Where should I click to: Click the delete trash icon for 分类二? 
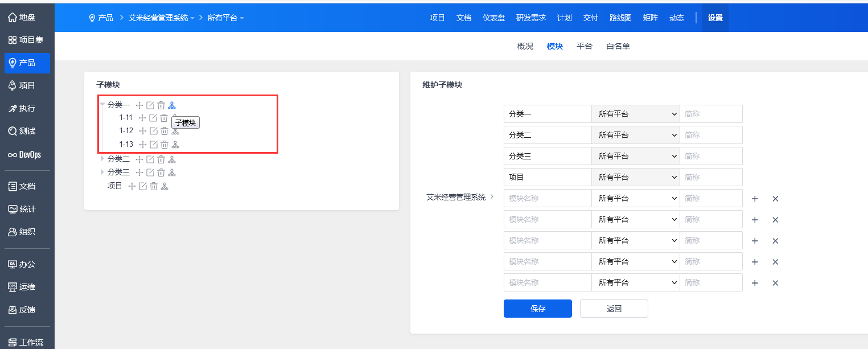point(161,159)
